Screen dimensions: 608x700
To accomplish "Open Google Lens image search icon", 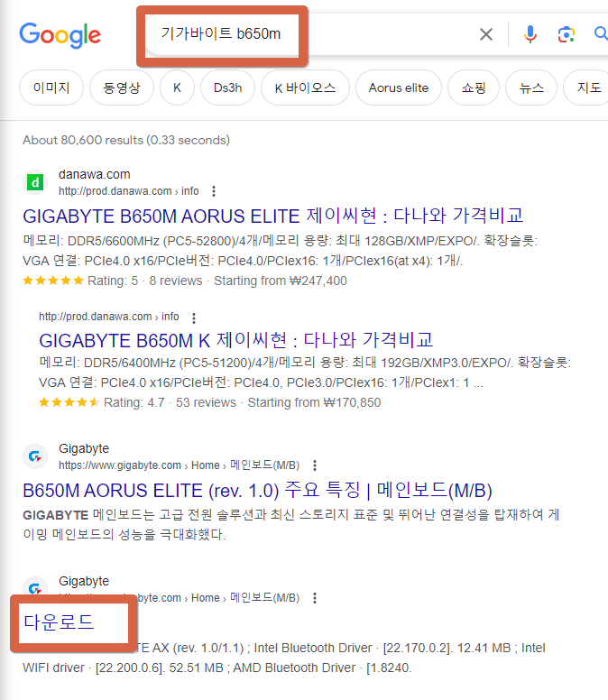I will click(566, 34).
